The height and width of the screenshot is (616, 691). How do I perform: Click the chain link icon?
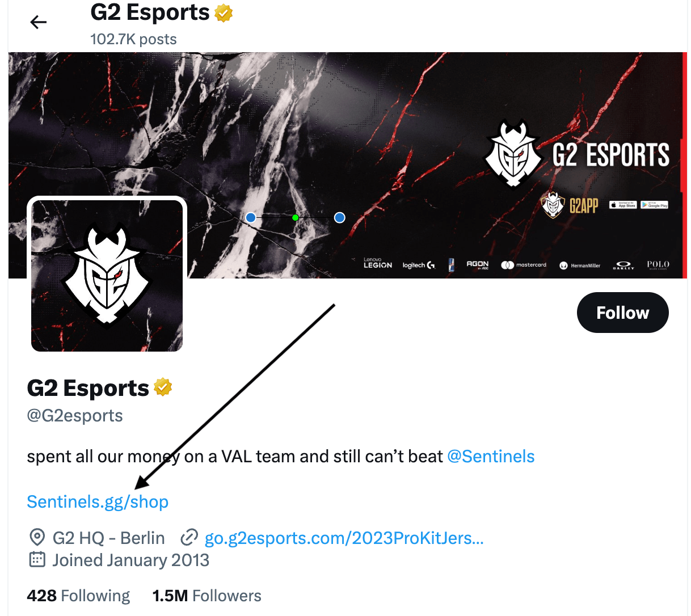pos(189,537)
